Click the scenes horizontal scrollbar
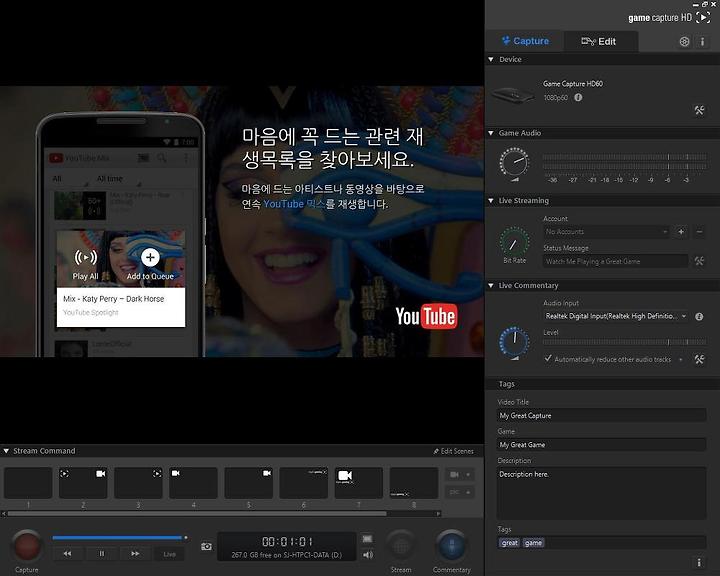Viewport: 720px width, 576px height. tap(197, 514)
